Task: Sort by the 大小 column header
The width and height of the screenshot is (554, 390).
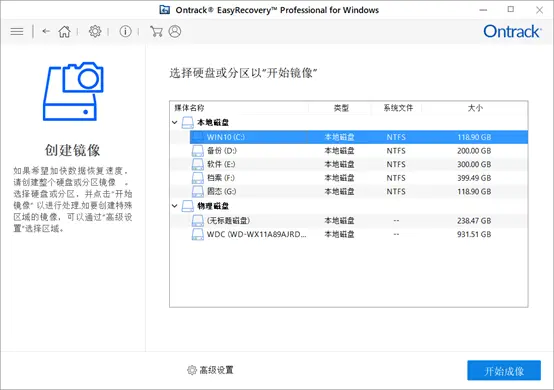Action: [475, 108]
